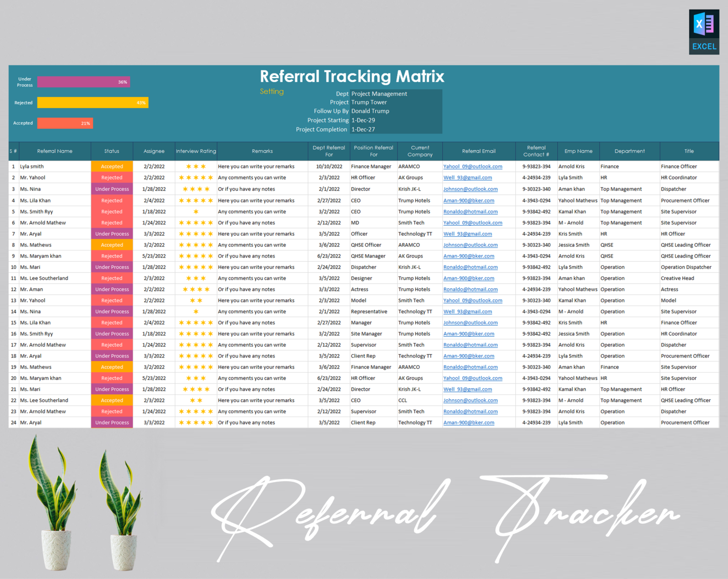Open the Yahool_09@outlook.com email link in row 1
This screenshot has height=579, width=728.
click(x=473, y=166)
